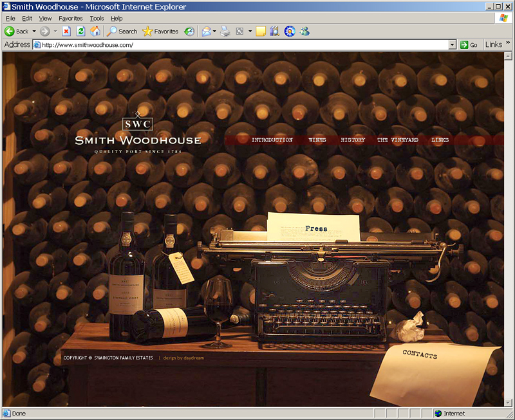
Task: Click the Edit page toolbar icon
Action: pos(239,32)
